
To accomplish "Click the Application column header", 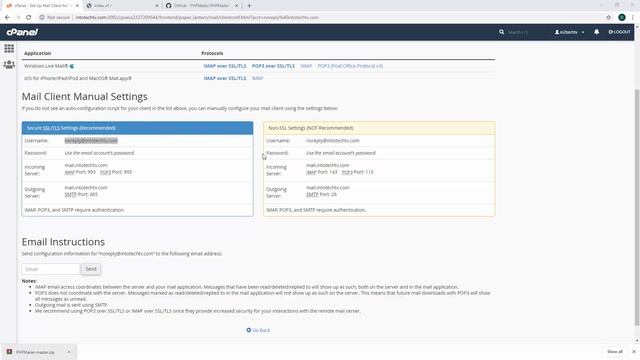I will (x=38, y=53).
